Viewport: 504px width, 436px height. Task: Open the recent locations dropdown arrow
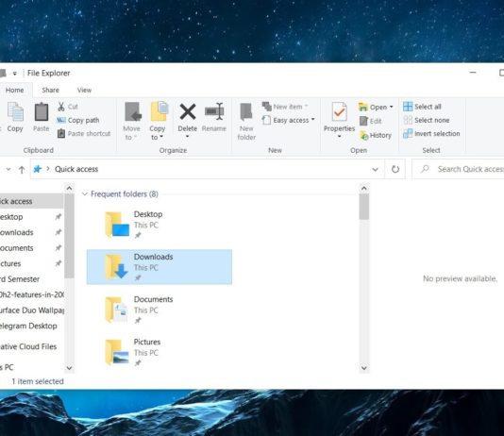coord(8,169)
